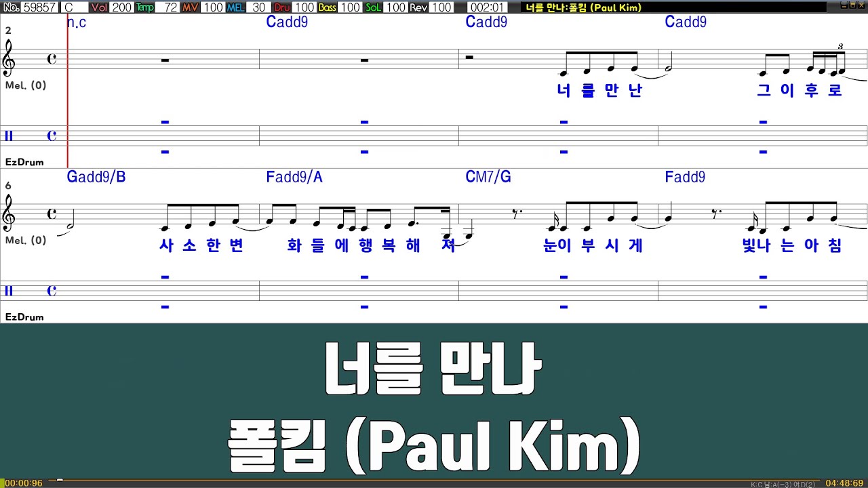Screen dimensions: 868x488
Task: Click the large artist text 폴킴 (Paul Kim)
Action: click(x=434, y=444)
